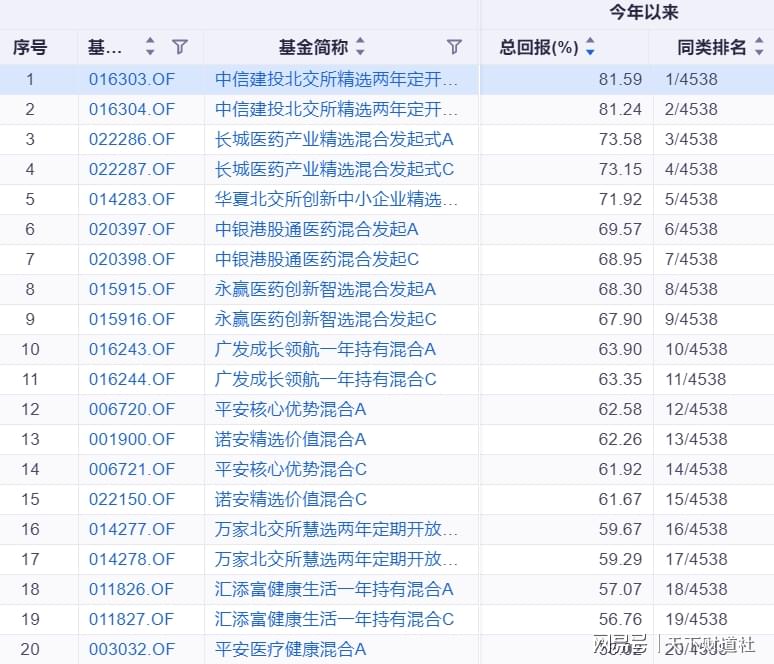Open fund 广发成长领航一年持有混合A
The image size is (774, 664).
[x=325, y=350]
